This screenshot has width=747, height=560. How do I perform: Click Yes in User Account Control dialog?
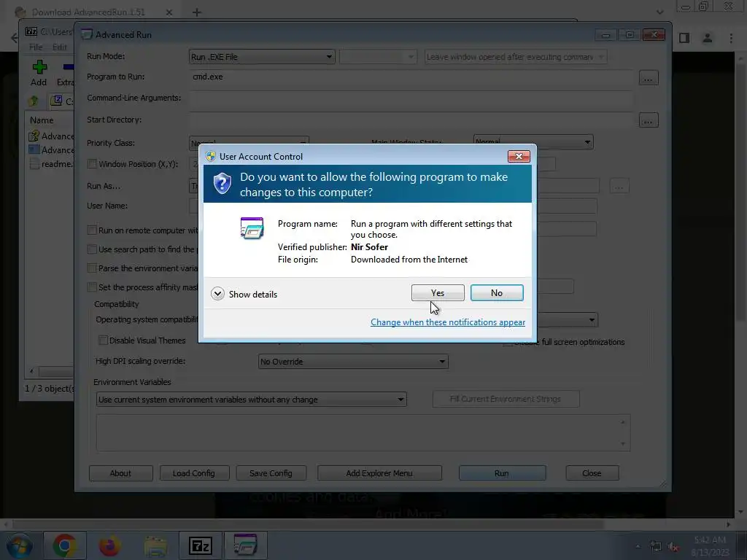[x=438, y=293]
